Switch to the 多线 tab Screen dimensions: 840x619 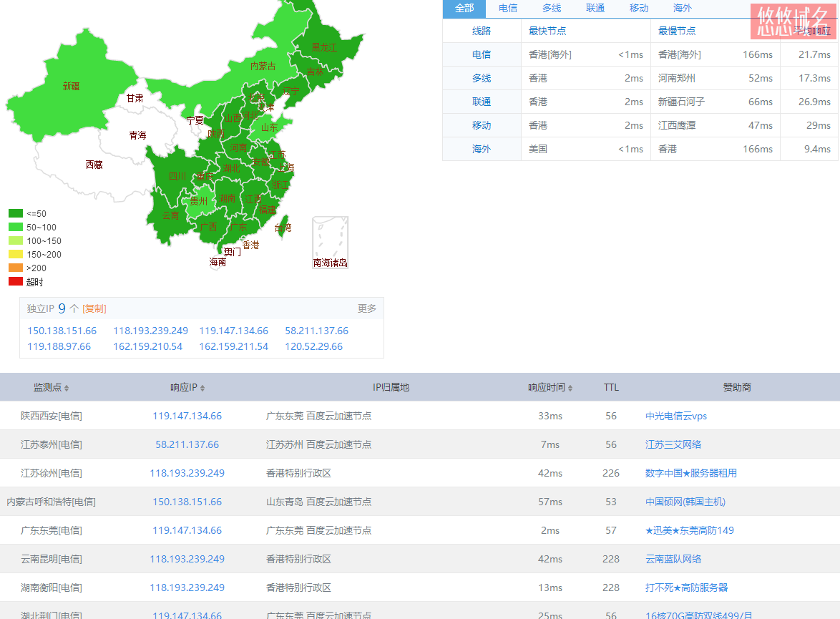(552, 8)
